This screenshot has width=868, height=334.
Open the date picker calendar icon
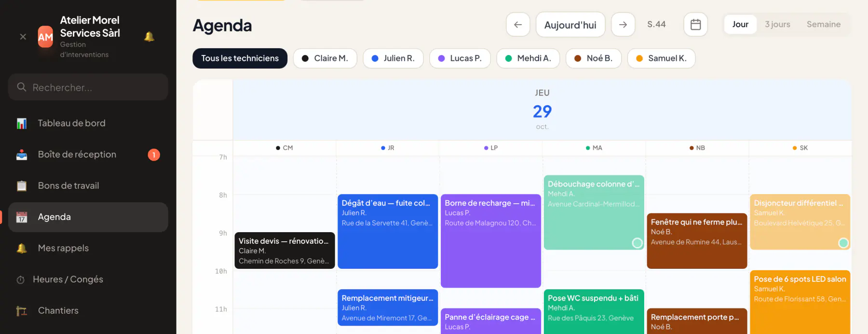[695, 25]
